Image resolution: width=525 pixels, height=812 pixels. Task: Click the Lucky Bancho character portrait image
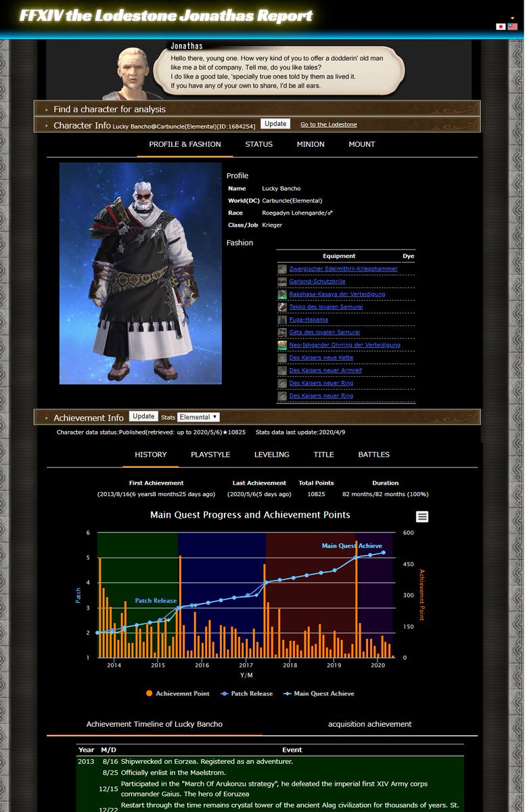pos(141,273)
